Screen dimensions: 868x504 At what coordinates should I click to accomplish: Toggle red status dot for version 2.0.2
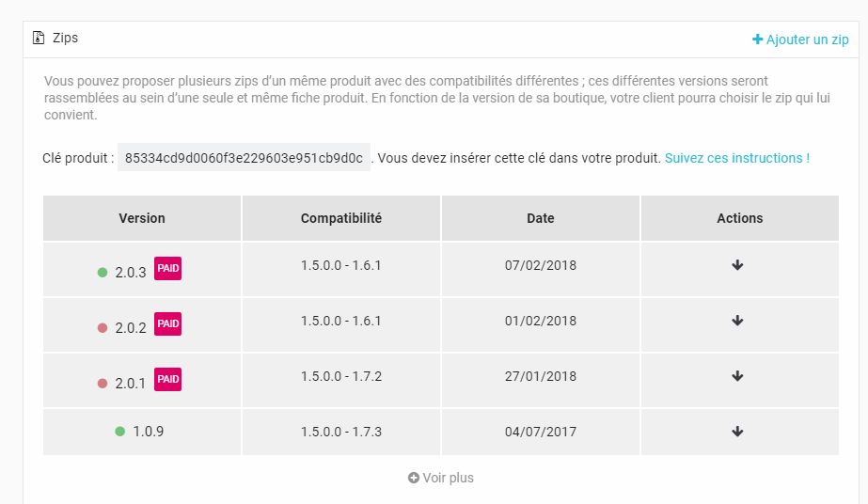tap(103, 328)
